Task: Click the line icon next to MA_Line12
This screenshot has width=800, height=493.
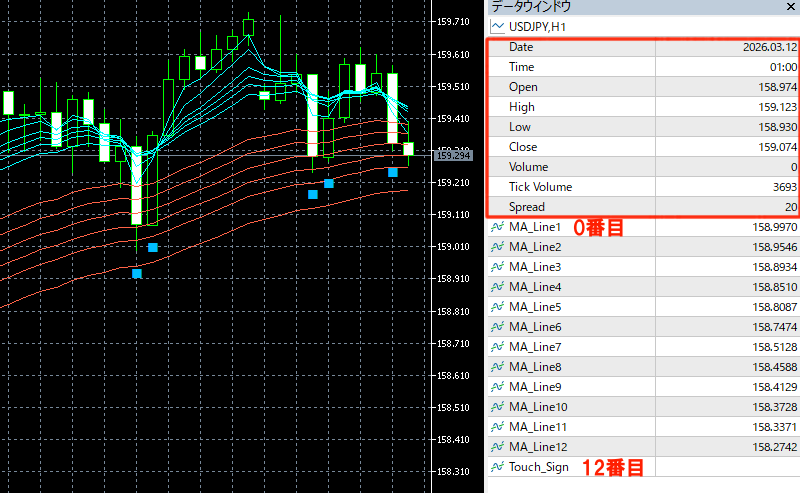Action: pyautogui.click(x=497, y=447)
